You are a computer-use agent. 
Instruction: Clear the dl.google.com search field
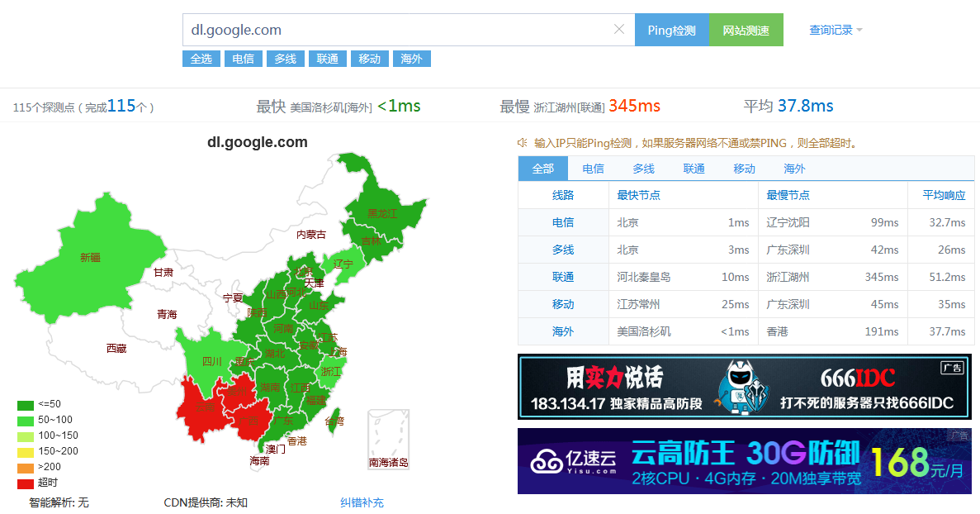618,30
